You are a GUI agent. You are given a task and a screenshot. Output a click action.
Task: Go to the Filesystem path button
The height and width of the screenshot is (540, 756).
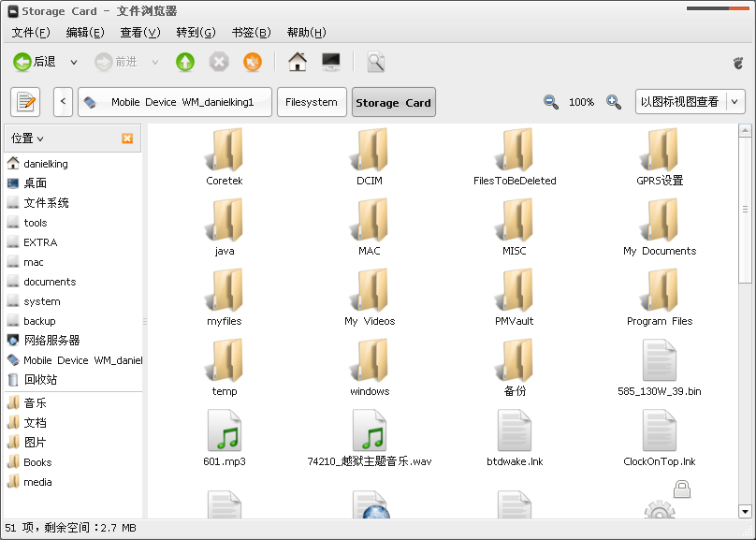click(312, 102)
